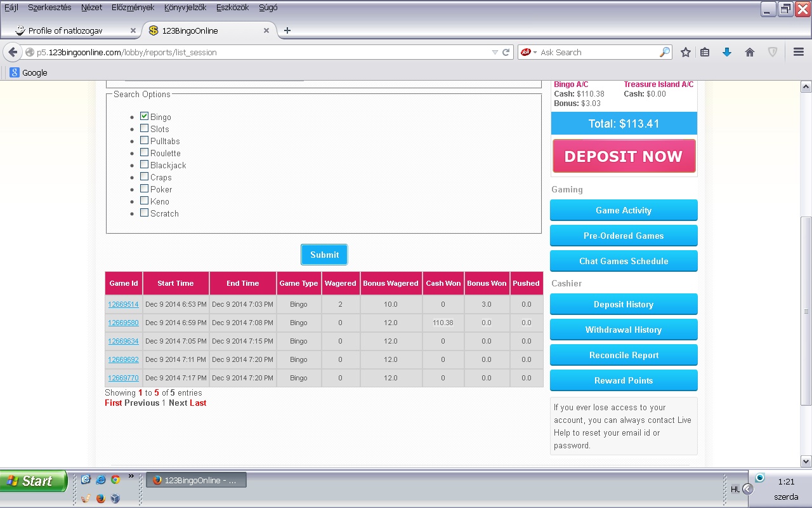Reload the page with the refresh icon
The width and height of the screenshot is (812, 508).
506,52
